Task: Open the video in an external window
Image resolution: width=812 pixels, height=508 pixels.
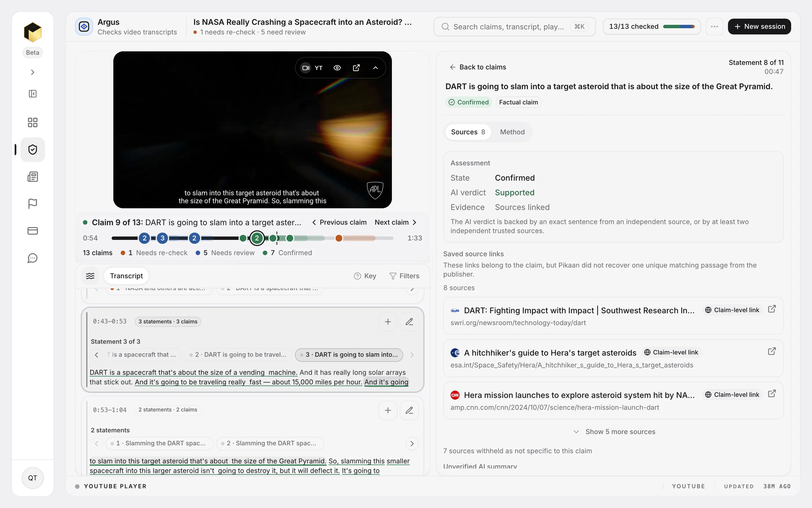Action: [356, 68]
